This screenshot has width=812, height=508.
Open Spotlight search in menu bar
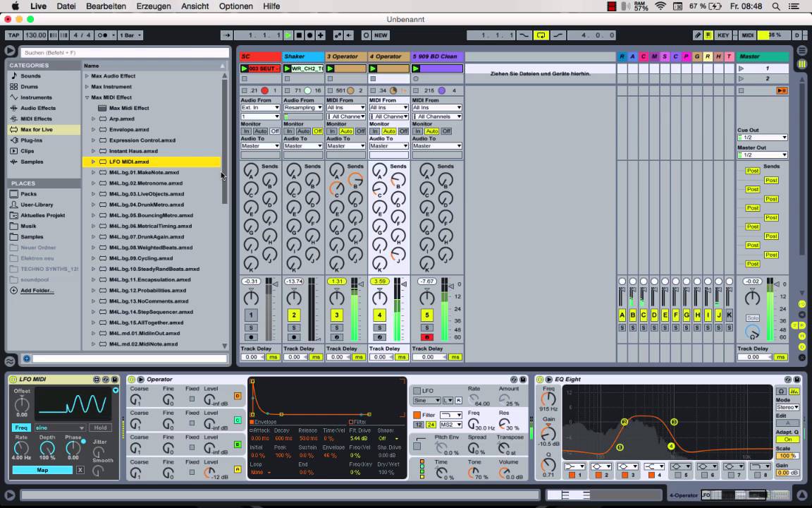pyautogui.click(x=776, y=6)
